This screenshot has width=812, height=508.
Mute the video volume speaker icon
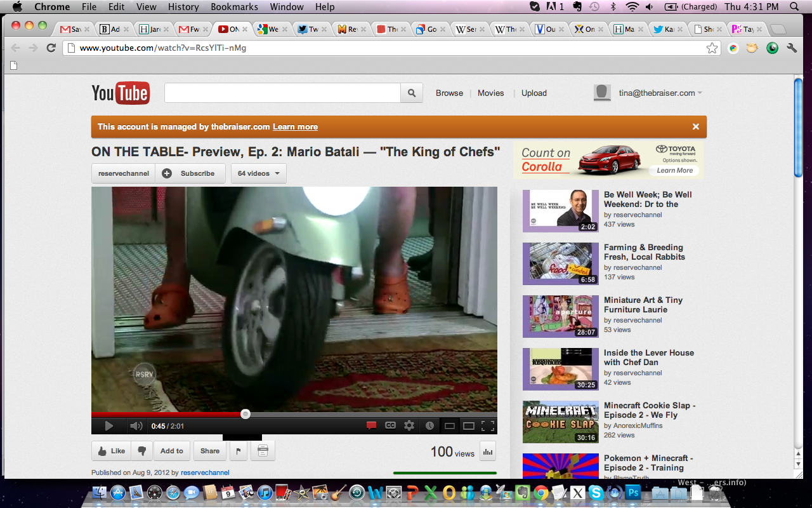(x=136, y=426)
